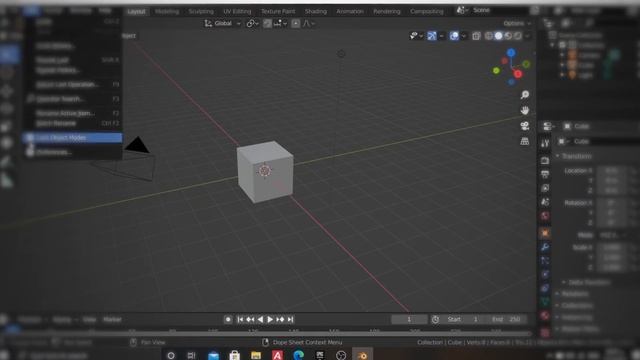Open object types visibility dropdown
640x360 pixels.
click(416, 36)
